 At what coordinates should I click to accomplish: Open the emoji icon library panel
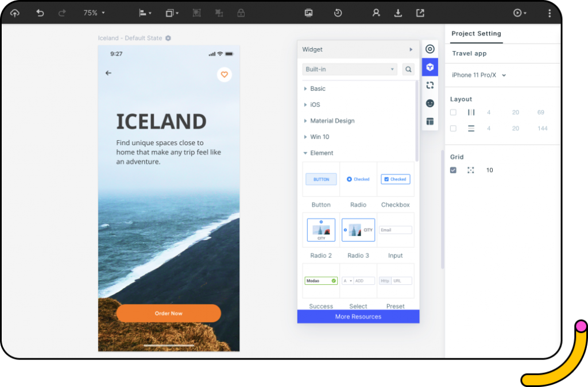pos(430,103)
